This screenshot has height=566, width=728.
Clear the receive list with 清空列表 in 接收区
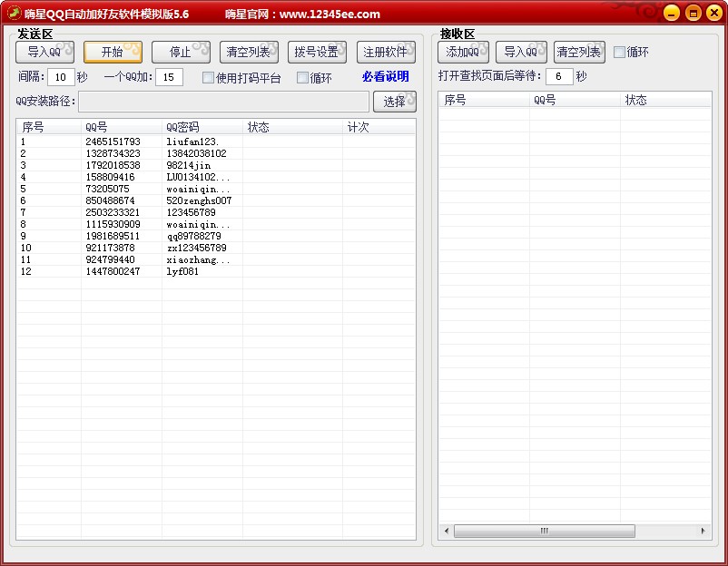click(579, 52)
